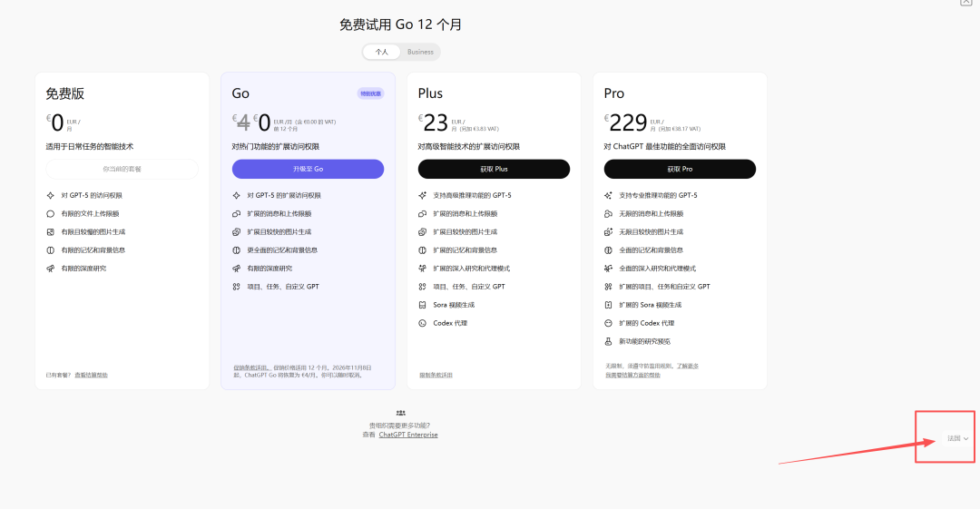Click telescope icon beside free plan 有限的深度研究
Image resolution: width=980 pixels, height=509 pixels.
point(51,269)
